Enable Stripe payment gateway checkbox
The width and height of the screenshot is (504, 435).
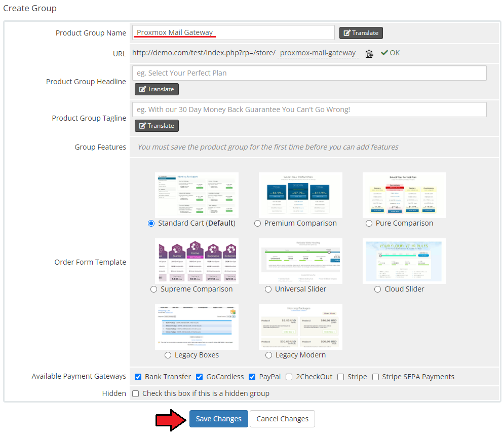(341, 377)
